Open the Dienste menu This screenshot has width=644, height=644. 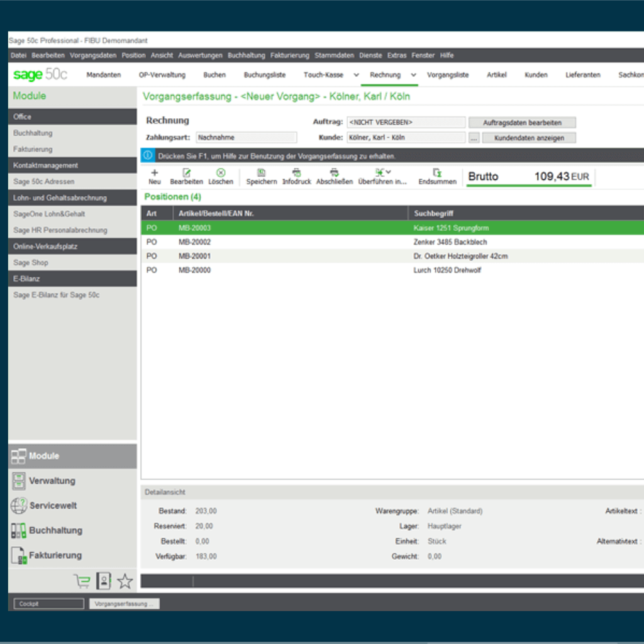tap(370, 55)
